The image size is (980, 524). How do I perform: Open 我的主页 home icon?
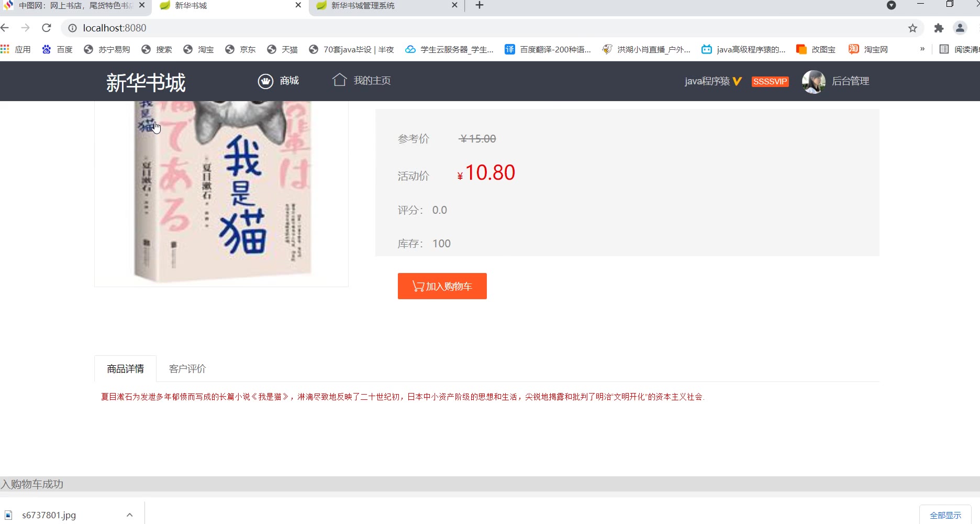pyautogui.click(x=339, y=80)
